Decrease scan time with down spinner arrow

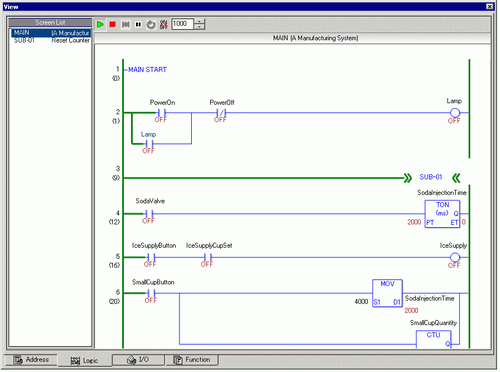(199, 27)
